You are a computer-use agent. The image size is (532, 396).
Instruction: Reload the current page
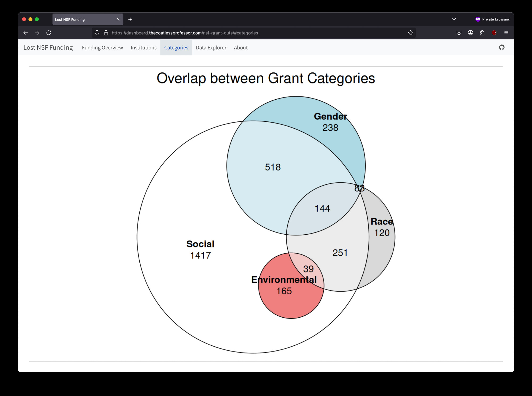click(49, 33)
